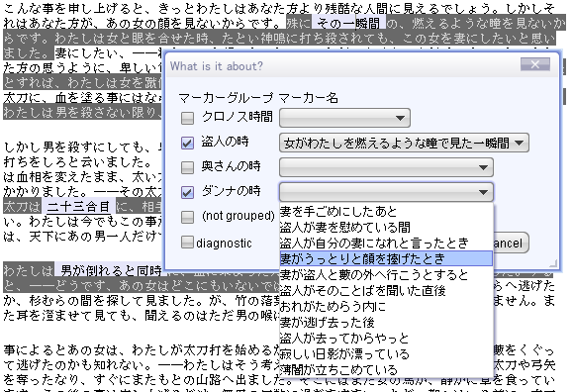Tick the (not grouped) checkbox

pos(187,217)
